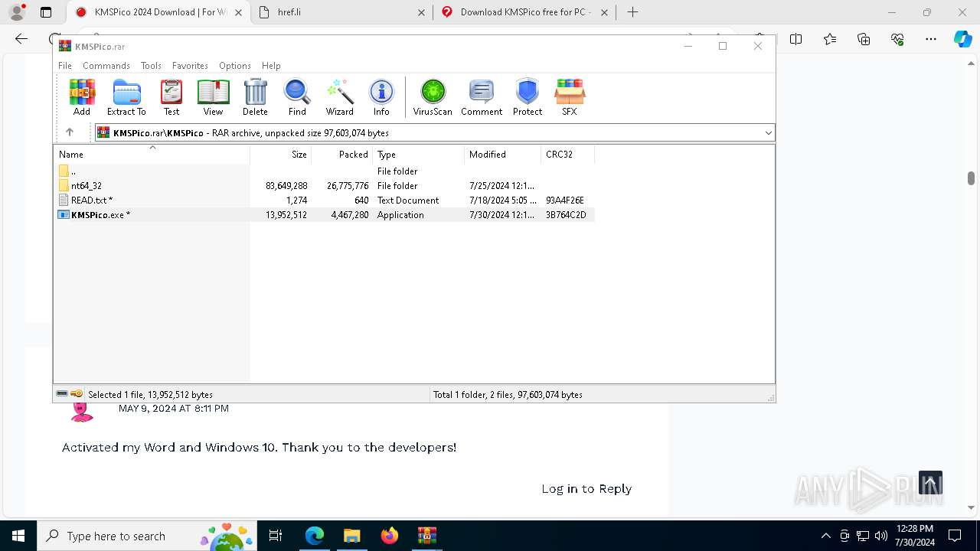Click the Find magnifier icon
The width and height of the screenshot is (980, 551).
pyautogui.click(x=297, y=97)
